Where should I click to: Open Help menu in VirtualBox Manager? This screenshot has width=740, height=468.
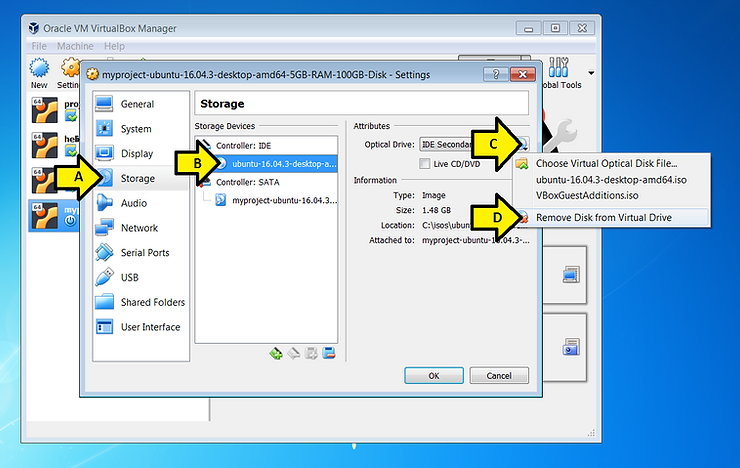pos(114,46)
